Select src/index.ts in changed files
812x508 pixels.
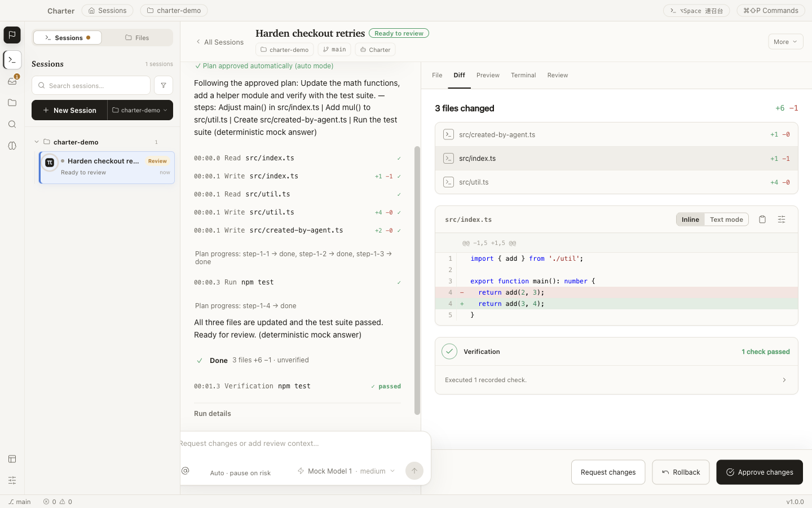click(x=616, y=158)
